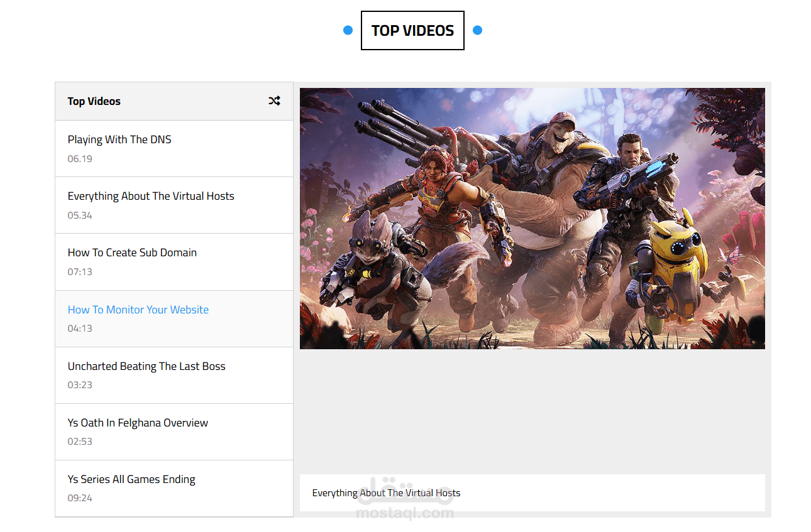The height and width of the screenshot is (532, 811).
Task: Click the game characters video preview image
Action: (x=532, y=219)
